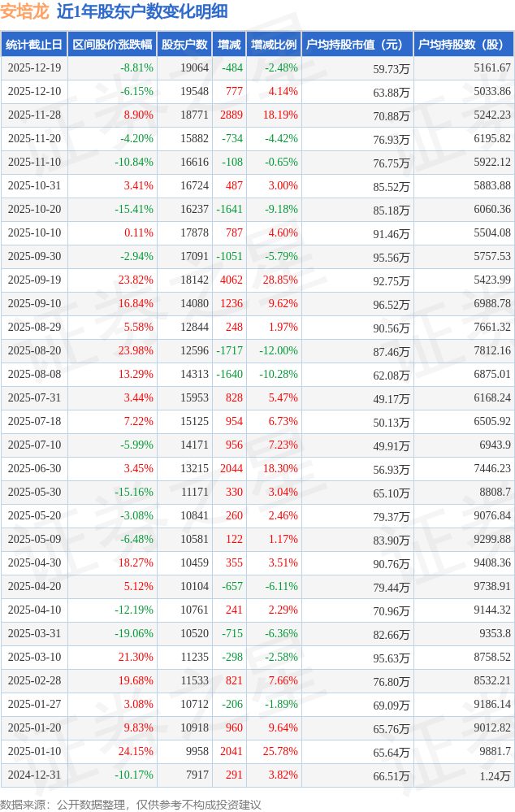Click the 23.98% price change value

click(136, 351)
